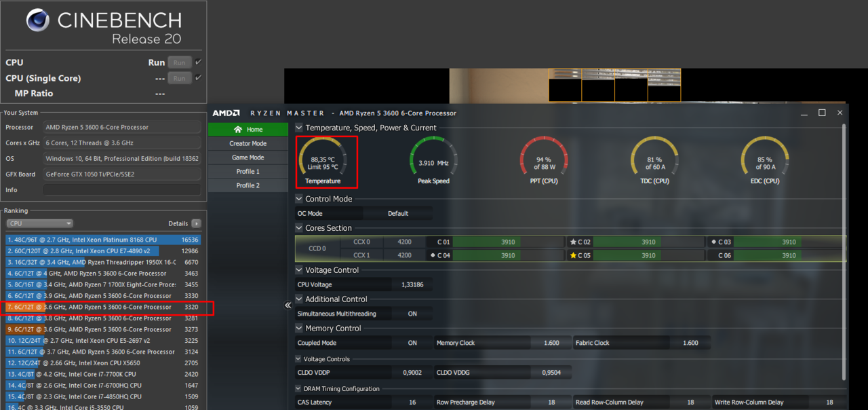Viewport: 868px width, 410px height.
Task: Select ranking entry with score 3463
Action: pyautogui.click(x=102, y=274)
